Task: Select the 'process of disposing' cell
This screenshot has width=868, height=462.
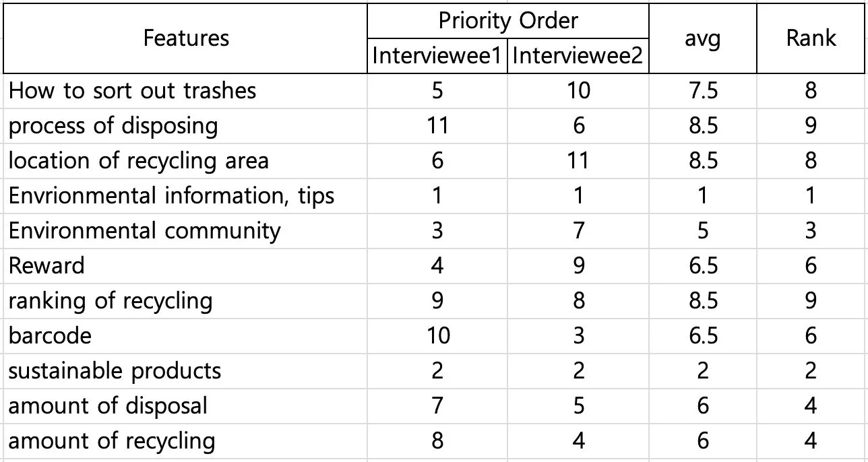Action: tap(185, 126)
